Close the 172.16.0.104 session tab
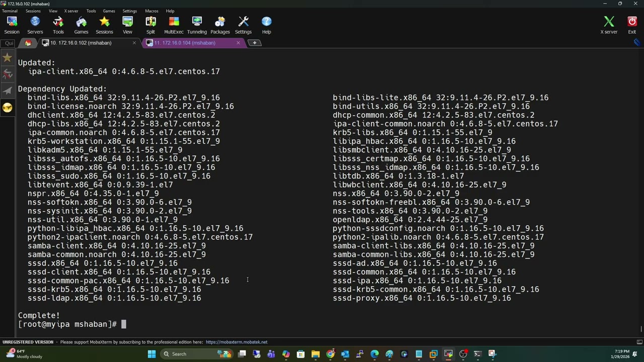 coord(238,43)
